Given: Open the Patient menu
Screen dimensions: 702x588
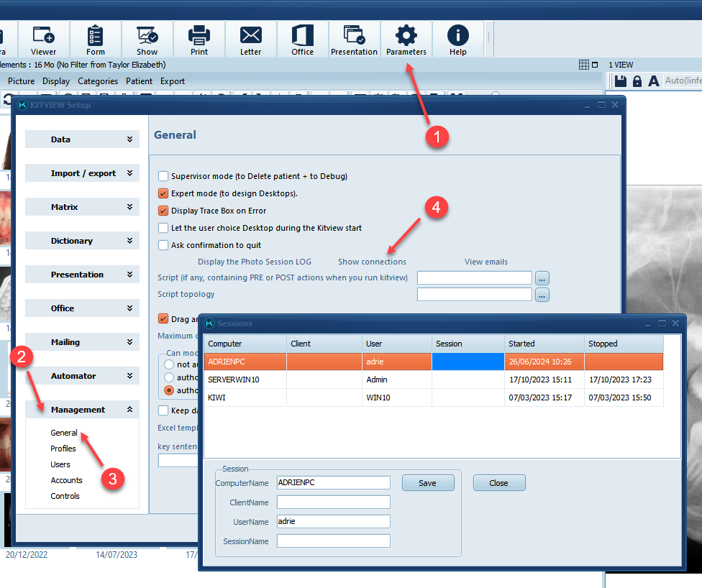Looking at the screenshot, I should (x=140, y=81).
